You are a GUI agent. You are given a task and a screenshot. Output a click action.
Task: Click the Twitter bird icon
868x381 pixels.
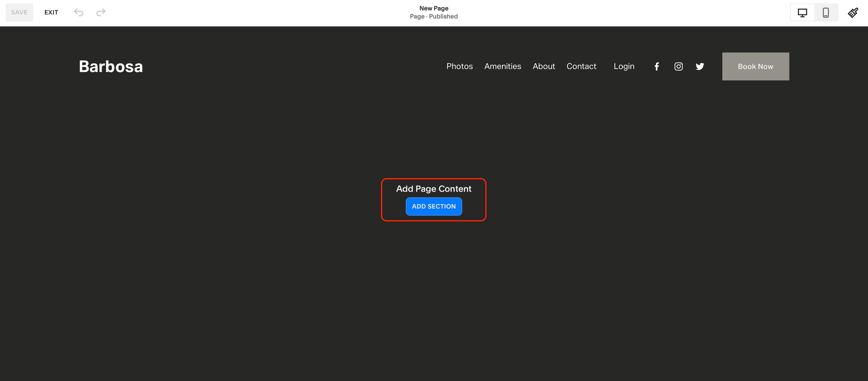click(700, 67)
